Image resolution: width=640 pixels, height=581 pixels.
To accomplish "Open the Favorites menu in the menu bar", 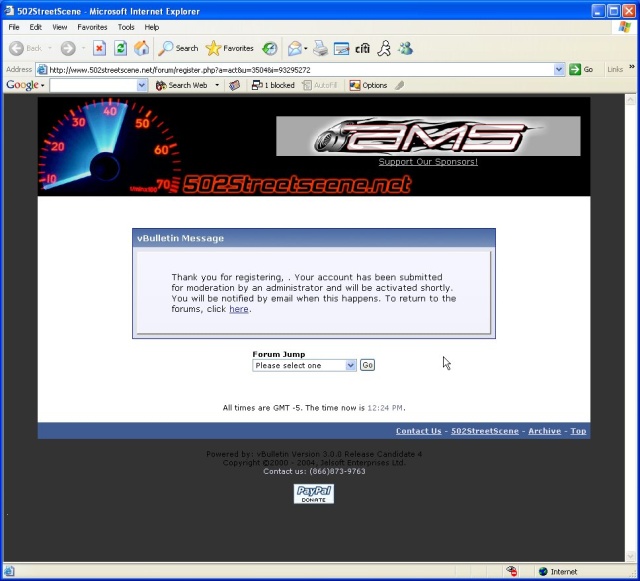I will pyautogui.click(x=92, y=27).
